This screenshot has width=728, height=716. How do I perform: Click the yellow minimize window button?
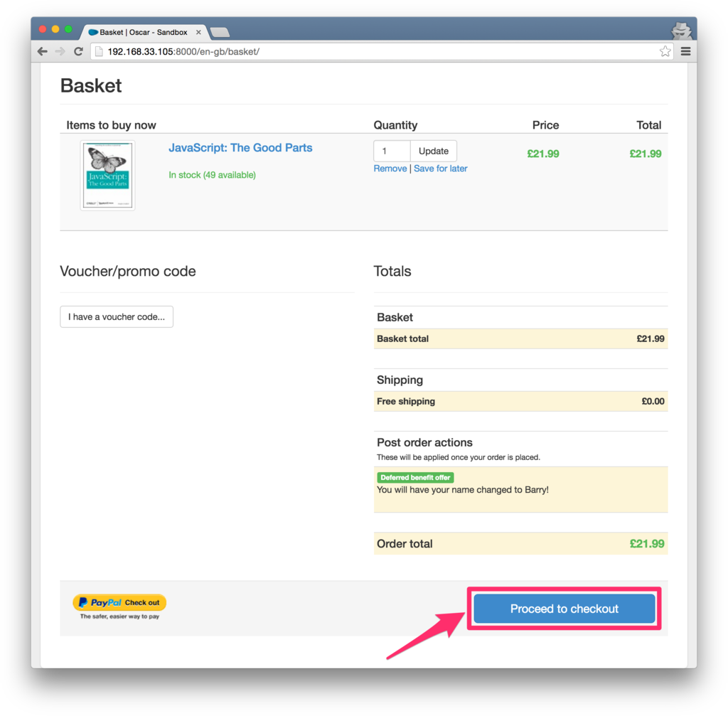pyautogui.click(x=55, y=29)
